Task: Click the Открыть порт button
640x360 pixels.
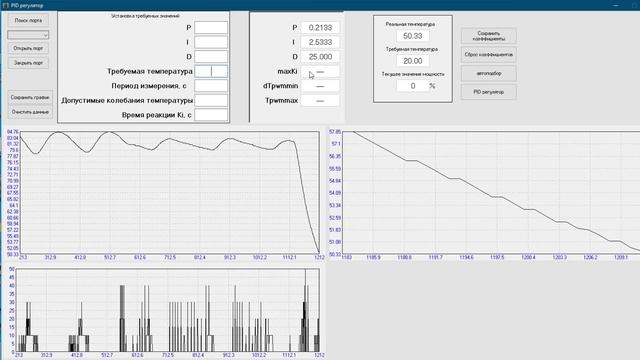Action: pos(28,48)
